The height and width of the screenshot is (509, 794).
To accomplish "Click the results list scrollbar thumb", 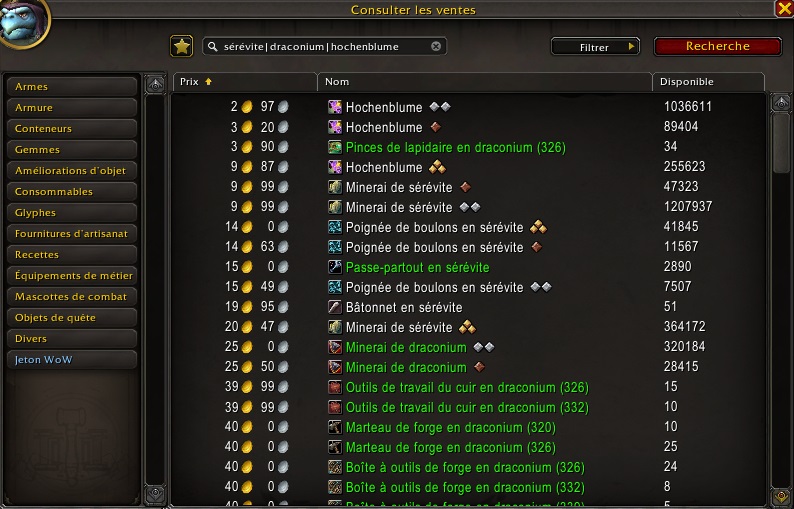I will click(x=781, y=143).
